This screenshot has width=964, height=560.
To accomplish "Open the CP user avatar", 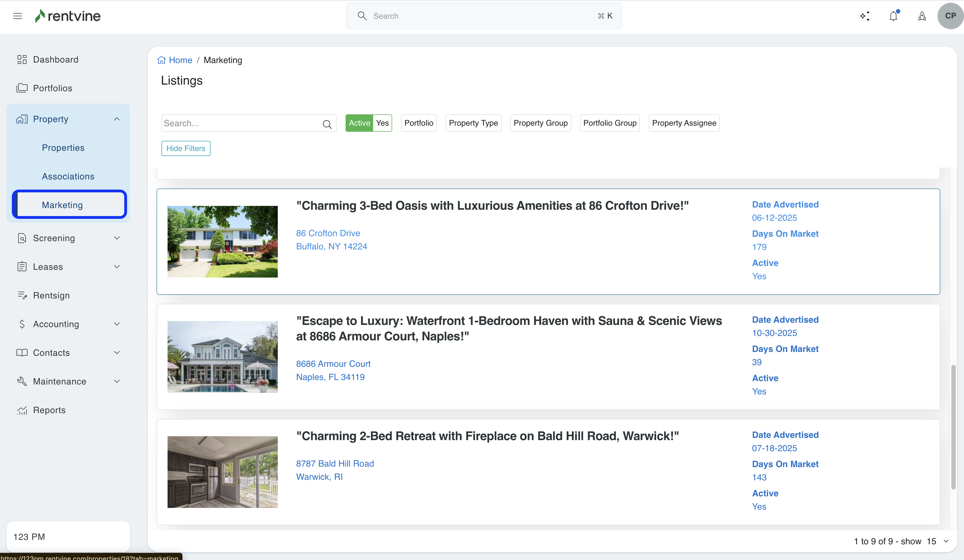I will point(950,16).
